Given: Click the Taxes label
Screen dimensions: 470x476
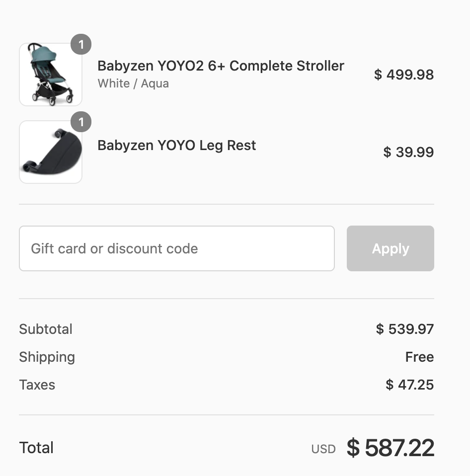Looking at the screenshot, I should point(37,385).
